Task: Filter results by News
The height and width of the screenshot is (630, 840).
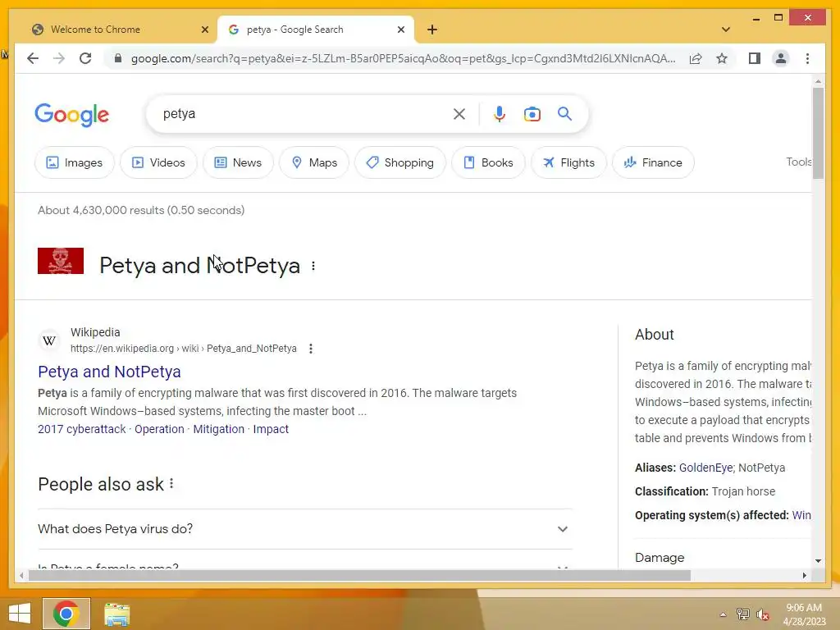Action: click(x=238, y=162)
